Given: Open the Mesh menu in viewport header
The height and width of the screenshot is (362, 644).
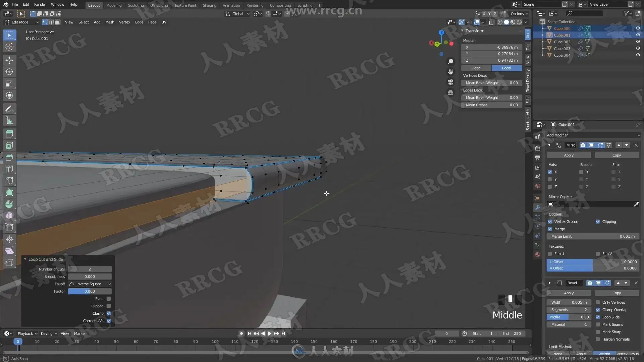Looking at the screenshot, I should click(110, 22).
